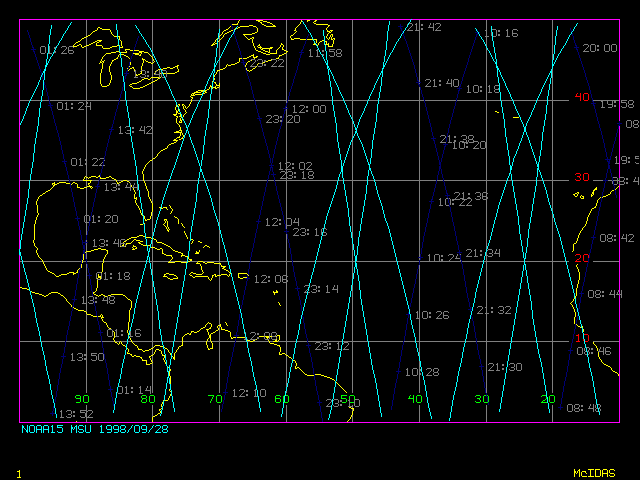Pick the 13:52 time marker
640x480 pixels.
76,414
